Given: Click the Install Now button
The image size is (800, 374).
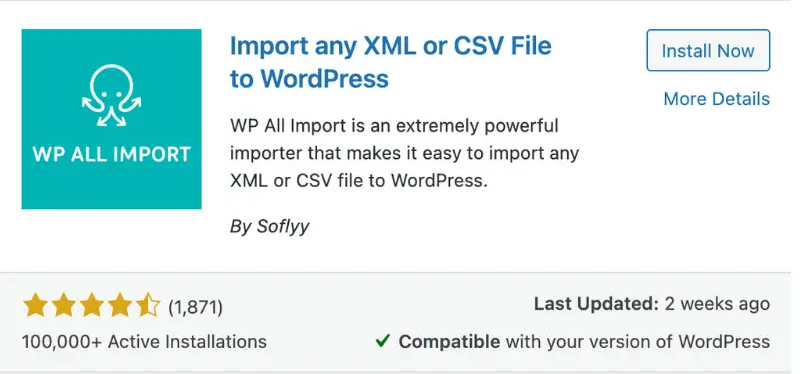Looking at the screenshot, I should coord(708,51).
